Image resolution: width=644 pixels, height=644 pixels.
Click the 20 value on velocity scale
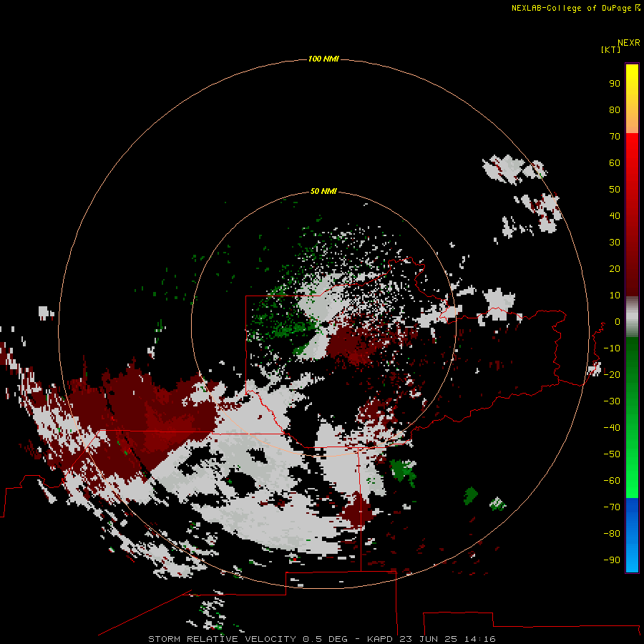pos(615,268)
